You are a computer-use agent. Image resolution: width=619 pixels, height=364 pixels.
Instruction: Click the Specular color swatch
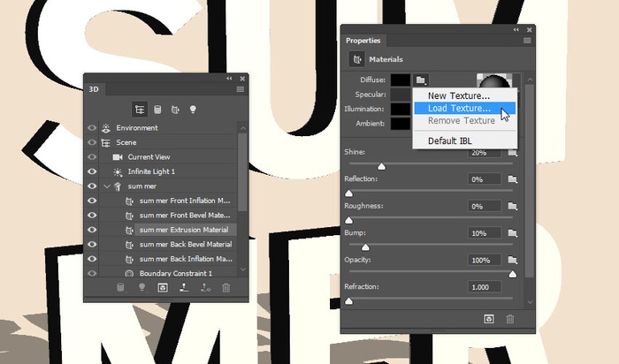[401, 95]
